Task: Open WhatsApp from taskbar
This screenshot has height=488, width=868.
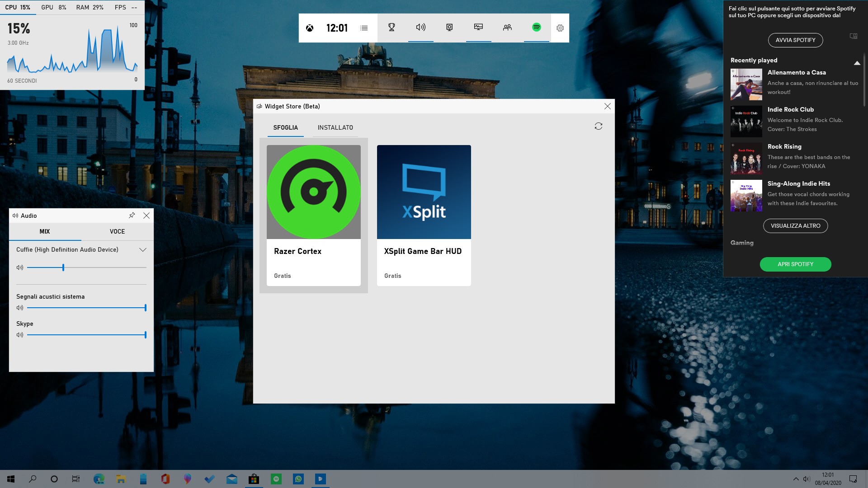Action: point(298,479)
